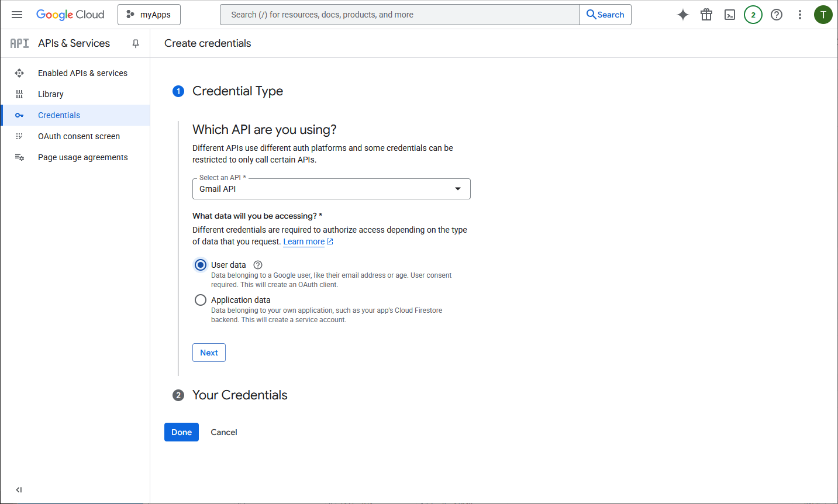Image resolution: width=838 pixels, height=504 pixels.
Task: Open notifications badge showing 2
Action: 753,15
